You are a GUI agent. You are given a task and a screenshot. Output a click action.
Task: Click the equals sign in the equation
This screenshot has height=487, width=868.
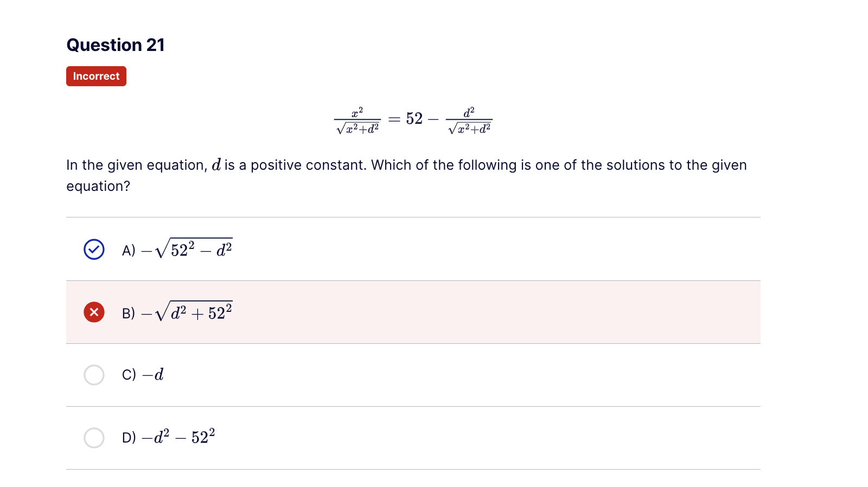point(394,119)
